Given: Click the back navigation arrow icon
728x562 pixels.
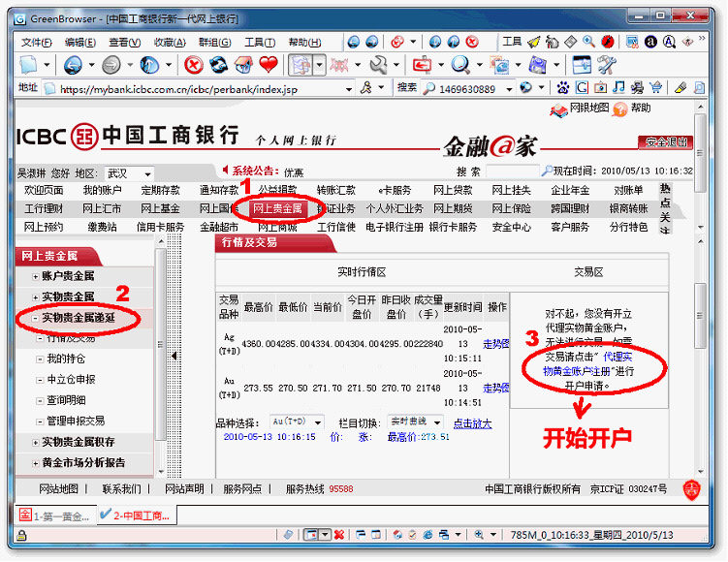Looking at the screenshot, I should tap(73, 65).
